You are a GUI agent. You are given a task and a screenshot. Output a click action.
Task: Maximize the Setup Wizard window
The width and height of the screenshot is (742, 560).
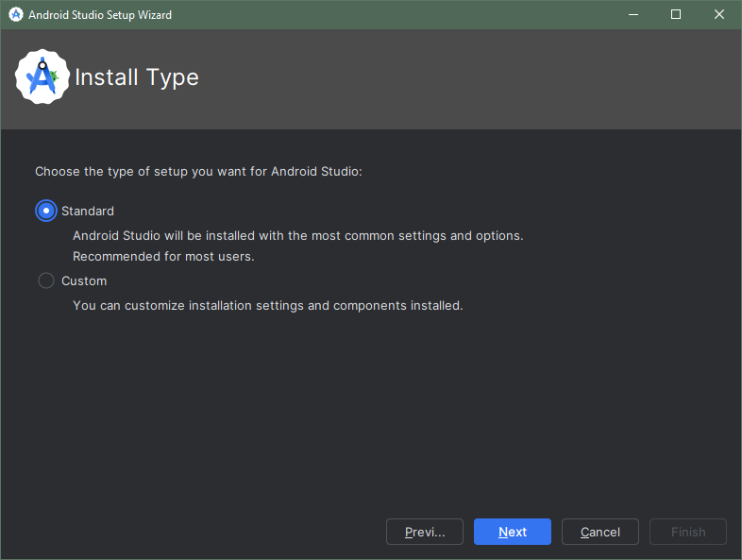676,15
